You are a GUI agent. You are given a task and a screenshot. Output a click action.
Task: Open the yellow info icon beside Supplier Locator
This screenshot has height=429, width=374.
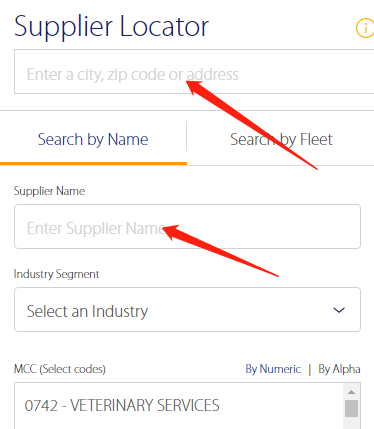pos(366,28)
